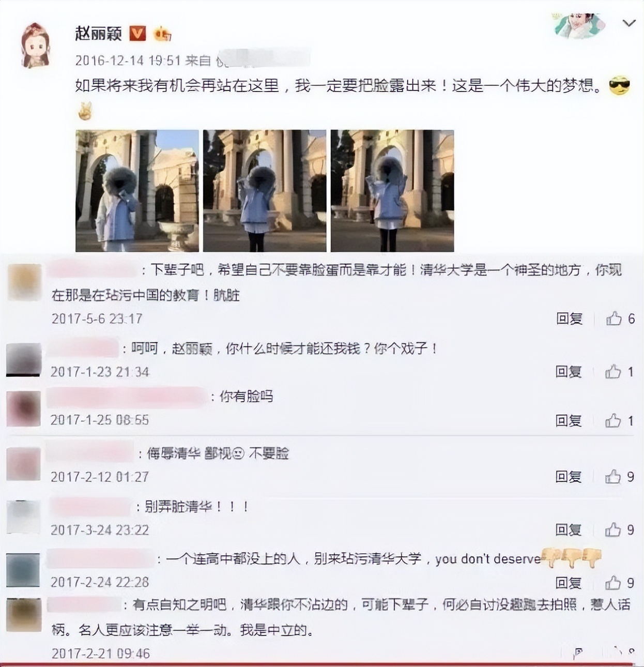Expand the post options chevron menu

click(628, 24)
